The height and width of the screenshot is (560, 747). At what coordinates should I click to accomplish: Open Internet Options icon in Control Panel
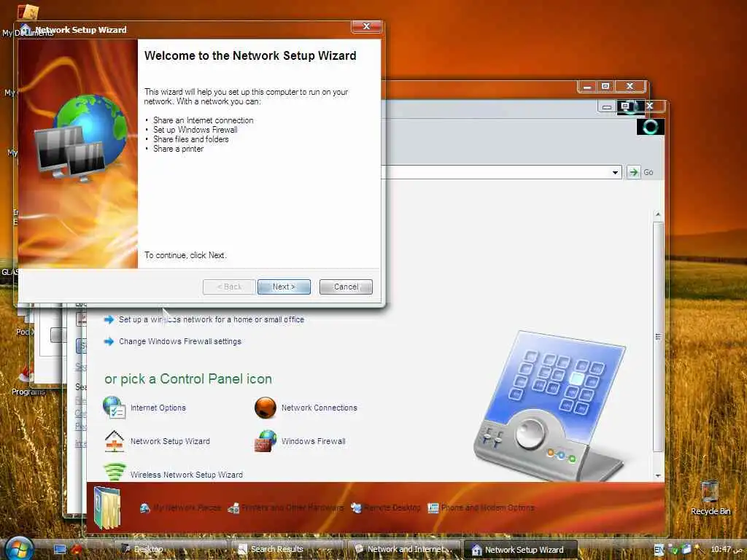pyautogui.click(x=115, y=408)
